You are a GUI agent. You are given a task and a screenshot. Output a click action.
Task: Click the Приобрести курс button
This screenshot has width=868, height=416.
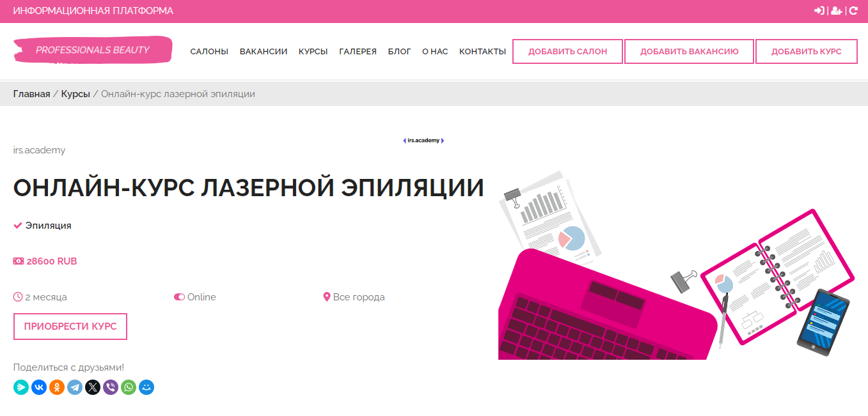point(70,327)
